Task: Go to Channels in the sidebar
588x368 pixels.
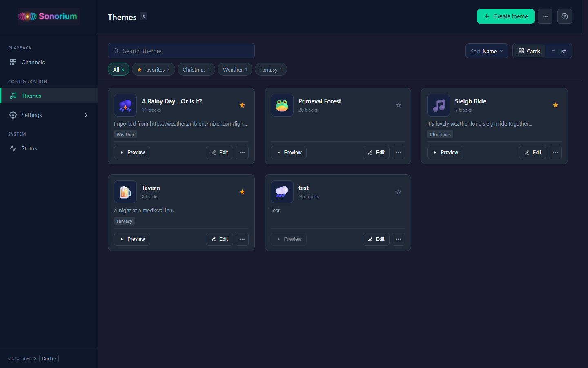Action: click(49, 62)
